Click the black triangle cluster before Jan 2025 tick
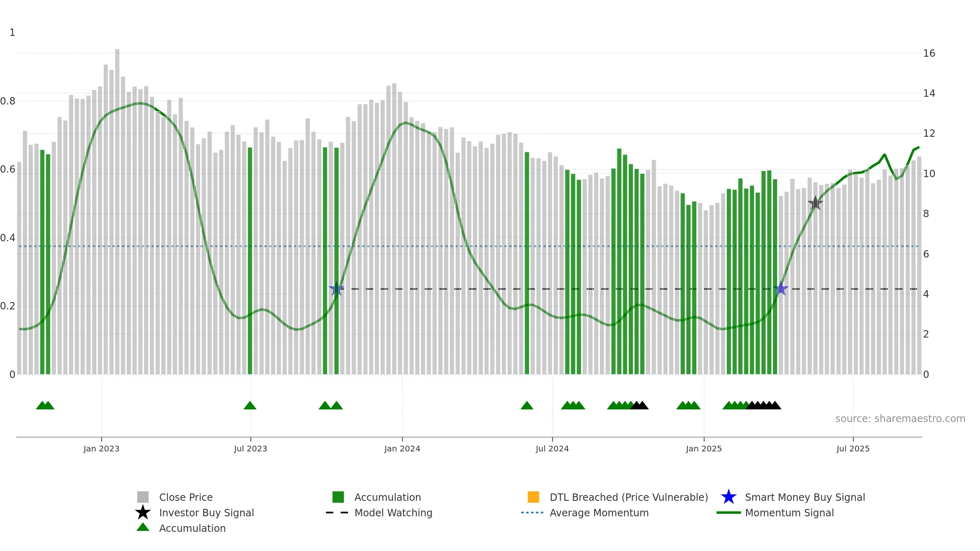Screen dimensions: 980x551 pos(639,405)
